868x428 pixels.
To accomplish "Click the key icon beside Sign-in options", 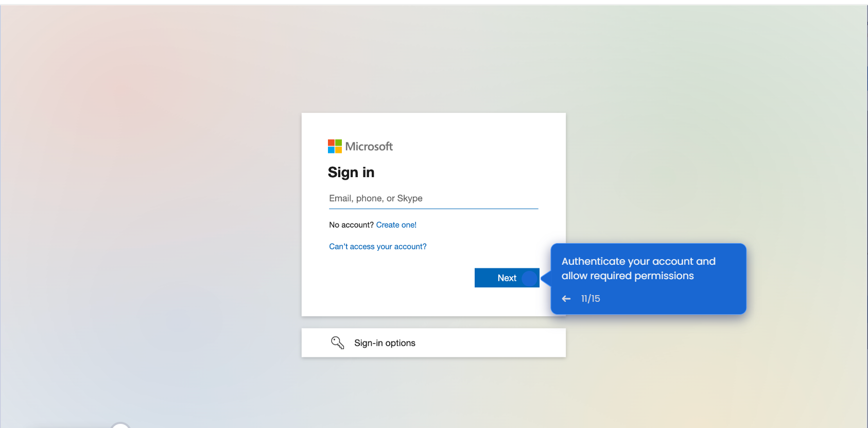I will 337,343.
